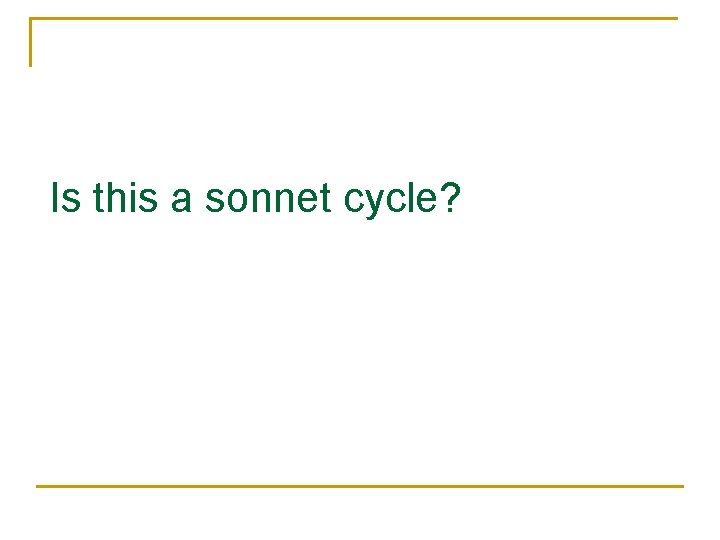
Task: Click the letter 'a' between 'this' and 'sonnet'
Action: coord(181,202)
